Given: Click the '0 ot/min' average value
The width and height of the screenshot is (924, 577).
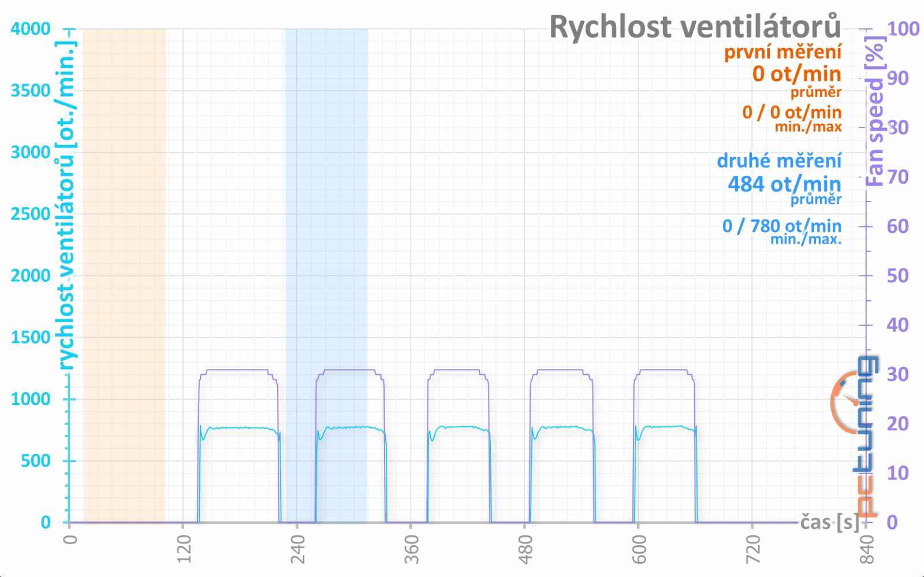Looking at the screenshot, I should [x=796, y=73].
